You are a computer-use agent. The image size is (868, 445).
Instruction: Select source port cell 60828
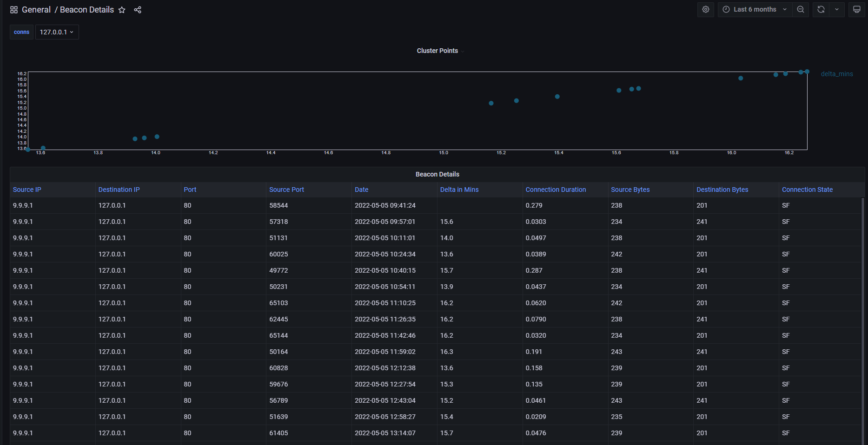(309, 368)
